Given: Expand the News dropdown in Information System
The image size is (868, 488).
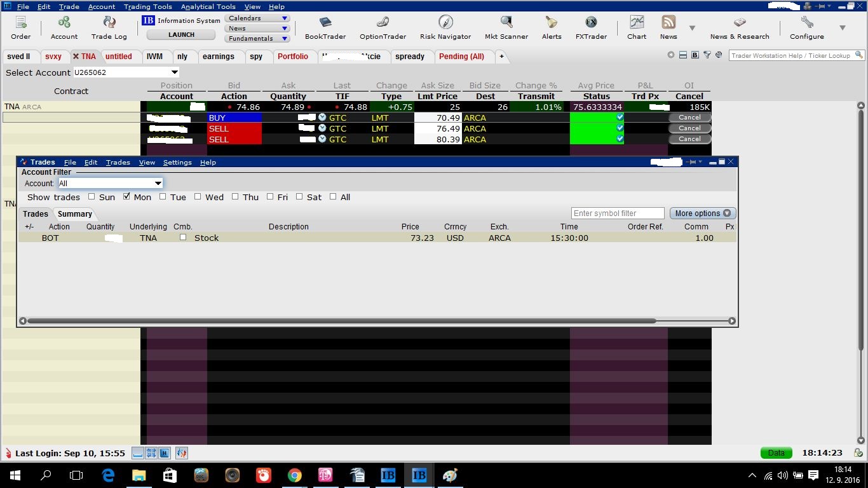Looking at the screenshot, I should tap(257, 29).
